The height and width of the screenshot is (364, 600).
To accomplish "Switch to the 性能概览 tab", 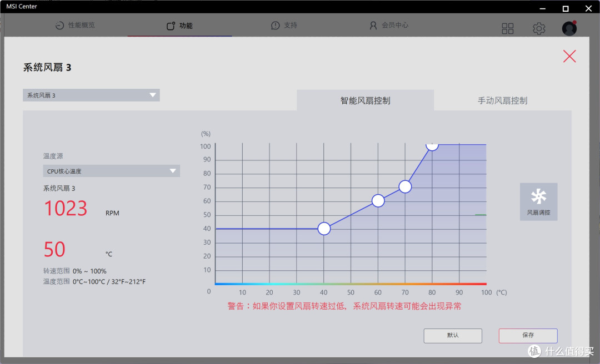I will point(75,25).
